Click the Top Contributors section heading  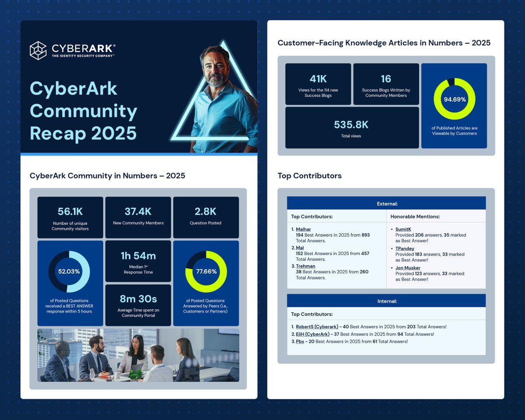tap(310, 176)
